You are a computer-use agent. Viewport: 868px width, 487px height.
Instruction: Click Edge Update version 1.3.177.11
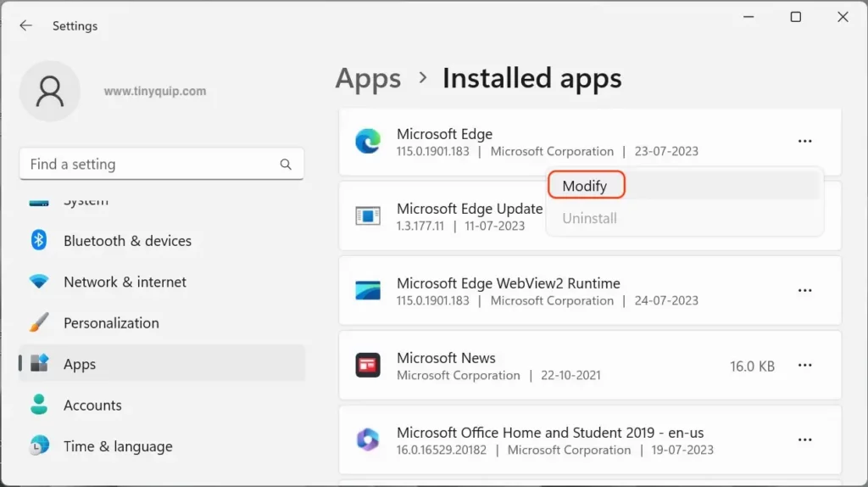[x=420, y=226]
